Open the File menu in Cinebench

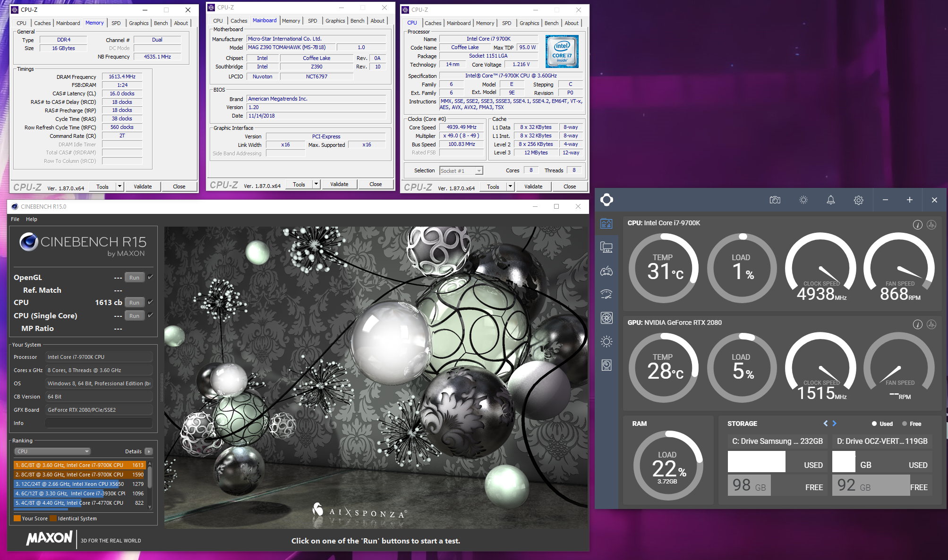(x=15, y=219)
